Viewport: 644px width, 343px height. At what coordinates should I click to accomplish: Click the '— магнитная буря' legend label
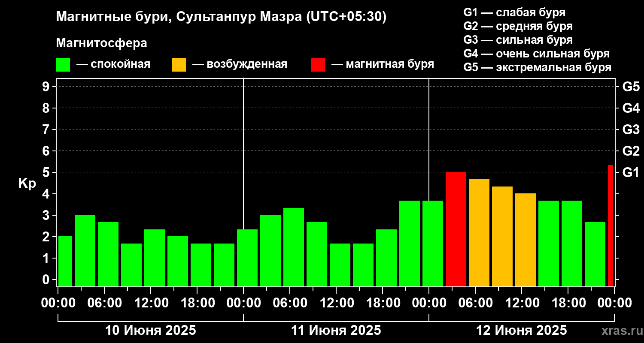[x=383, y=65]
